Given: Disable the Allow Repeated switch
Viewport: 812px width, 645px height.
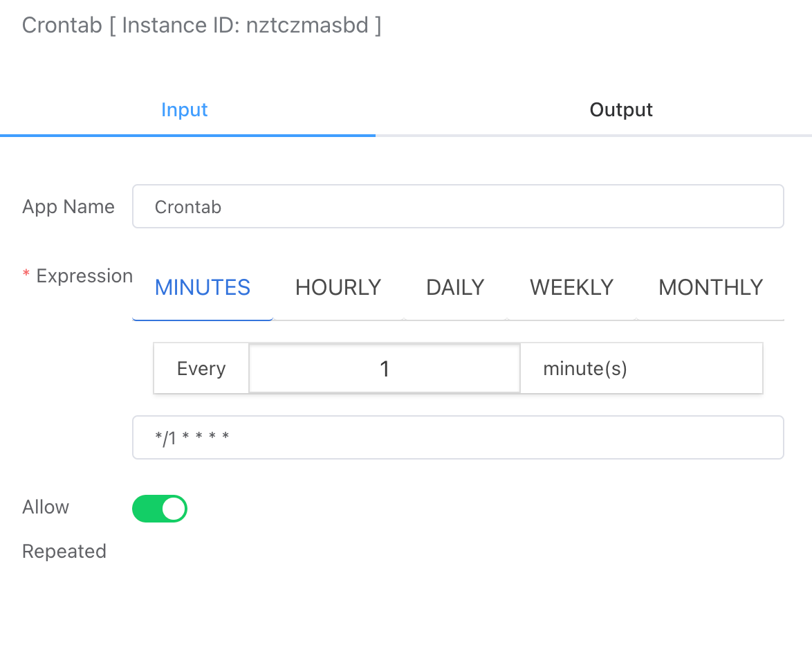Looking at the screenshot, I should (160, 509).
